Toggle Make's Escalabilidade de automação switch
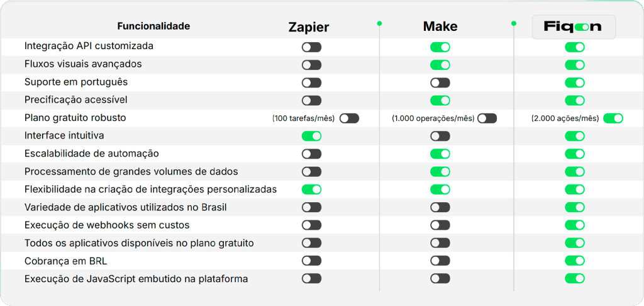This screenshot has height=306, width=644. 440,154
